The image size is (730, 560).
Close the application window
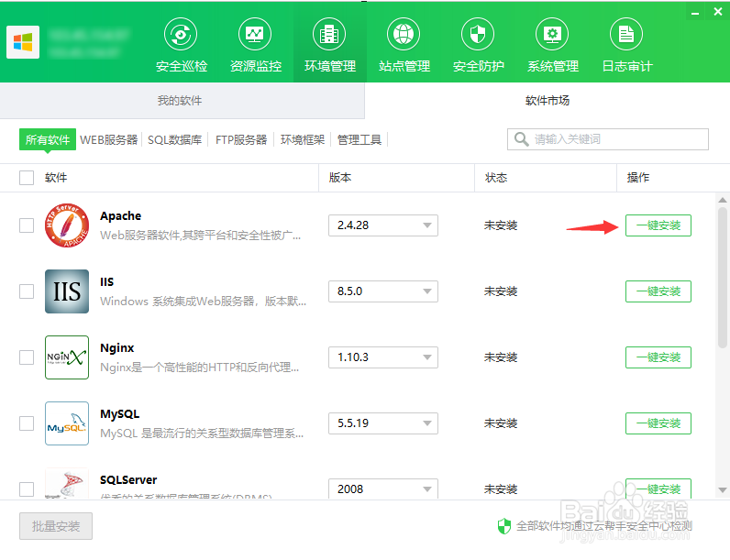(718, 12)
